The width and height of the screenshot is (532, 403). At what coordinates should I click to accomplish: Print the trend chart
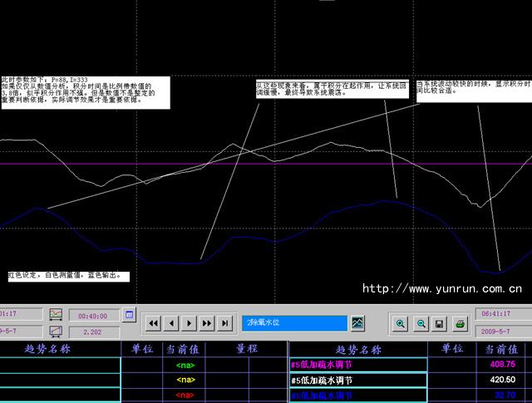460,323
